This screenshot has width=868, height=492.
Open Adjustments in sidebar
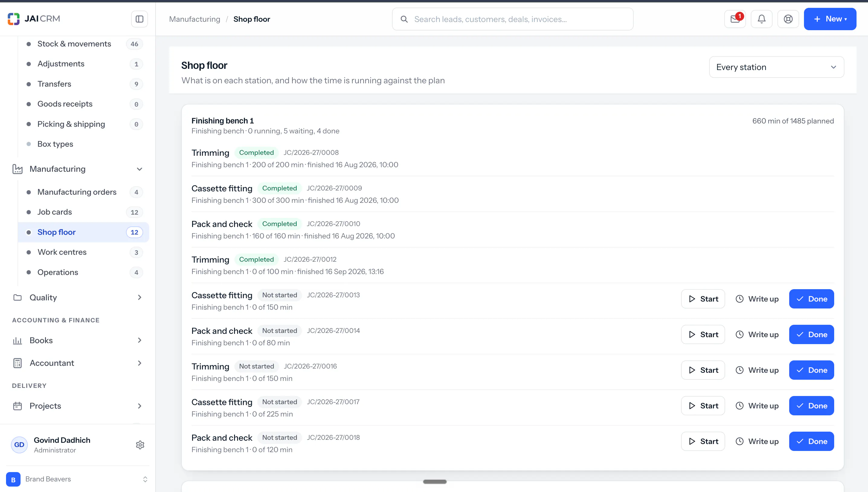(x=83, y=64)
